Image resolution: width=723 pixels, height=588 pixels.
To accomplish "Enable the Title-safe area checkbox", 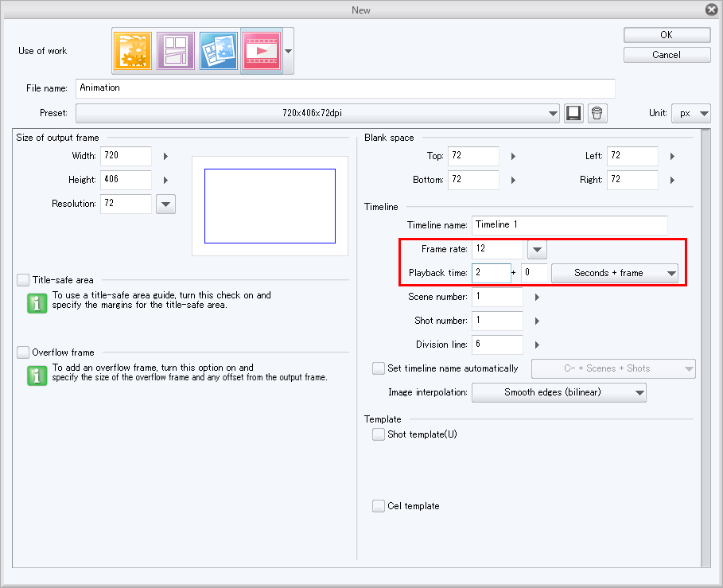I will tap(22, 280).
